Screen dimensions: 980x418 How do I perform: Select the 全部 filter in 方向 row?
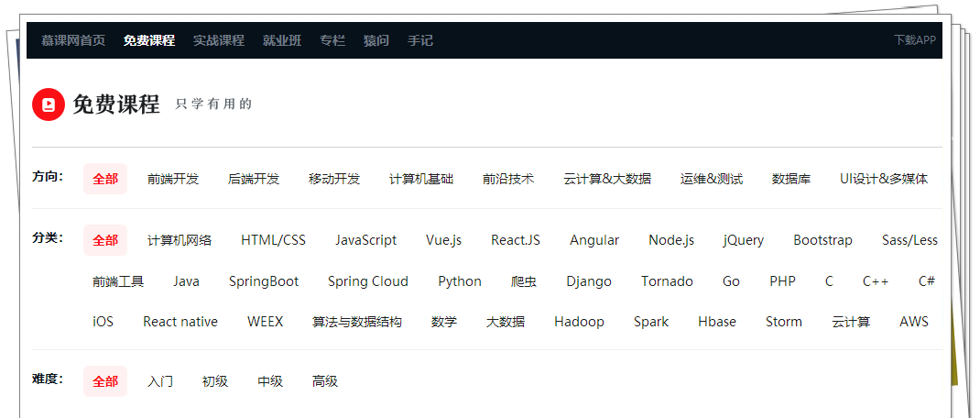point(105,179)
